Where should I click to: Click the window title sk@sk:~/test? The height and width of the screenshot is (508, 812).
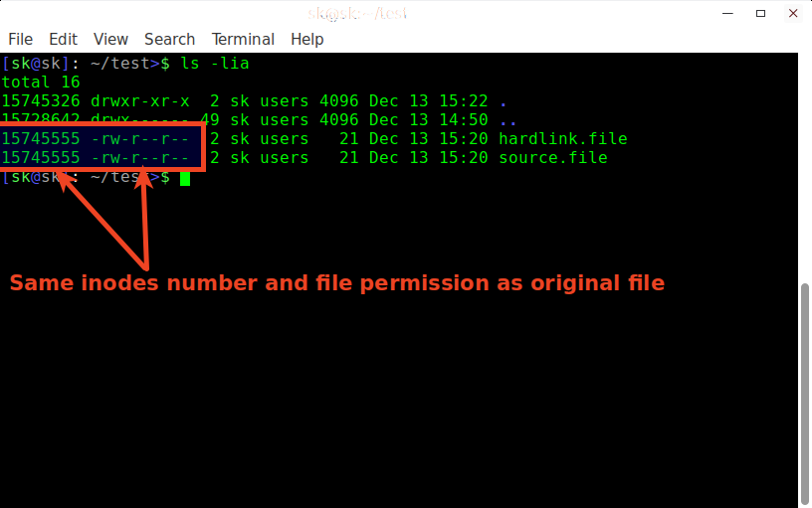tap(357, 14)
